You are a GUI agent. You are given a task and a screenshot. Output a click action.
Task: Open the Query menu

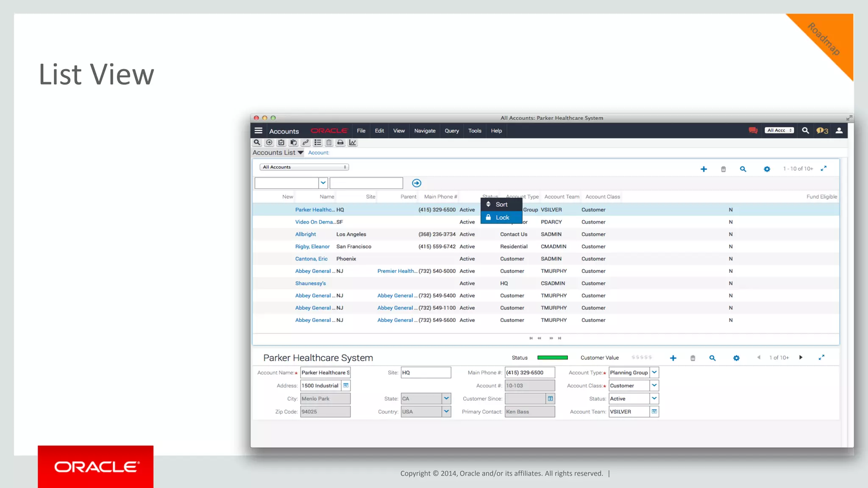click(452, 131)
